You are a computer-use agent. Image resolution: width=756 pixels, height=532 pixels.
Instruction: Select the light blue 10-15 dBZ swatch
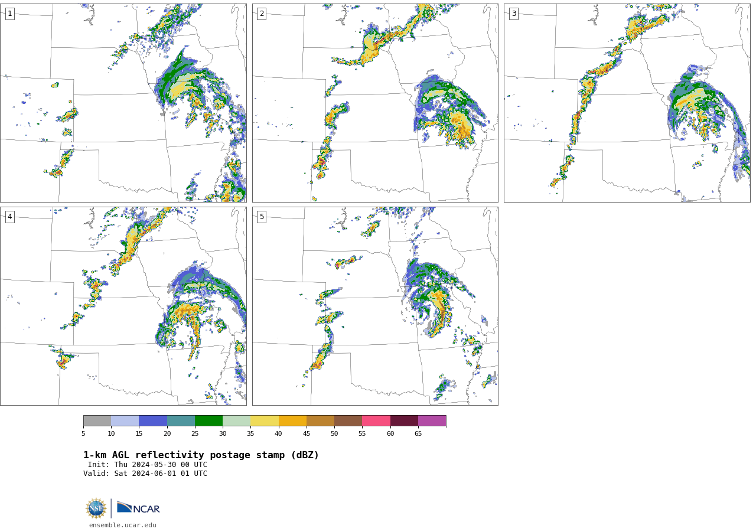pyautogui.click(x=125, y=420)
